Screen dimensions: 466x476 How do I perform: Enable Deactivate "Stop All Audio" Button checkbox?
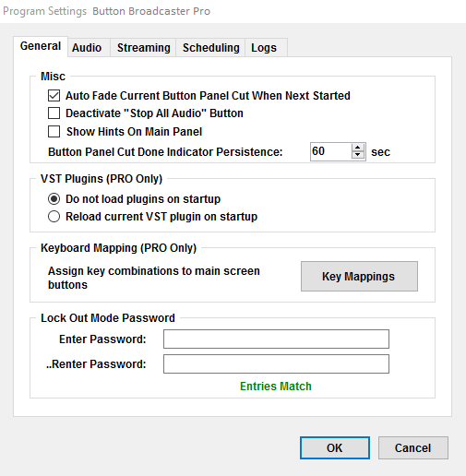54,113
